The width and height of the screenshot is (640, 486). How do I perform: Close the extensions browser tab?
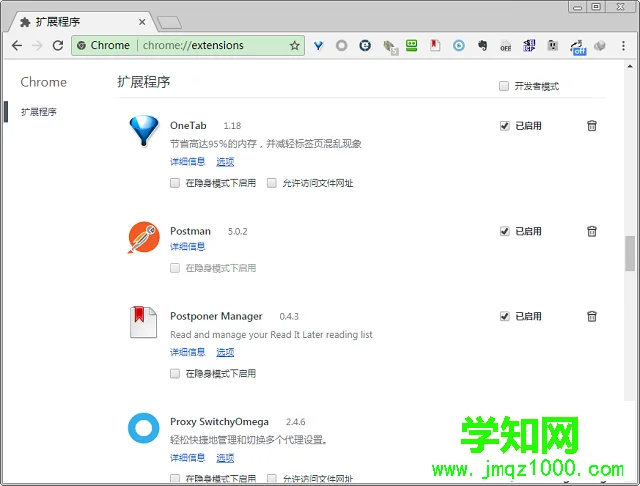tap(142, 22)
